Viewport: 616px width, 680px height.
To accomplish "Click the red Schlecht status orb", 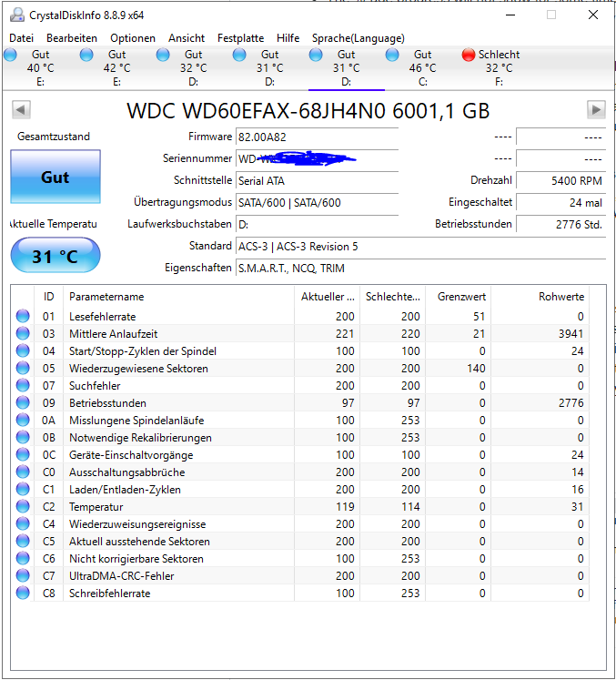I will coord(469,55).
